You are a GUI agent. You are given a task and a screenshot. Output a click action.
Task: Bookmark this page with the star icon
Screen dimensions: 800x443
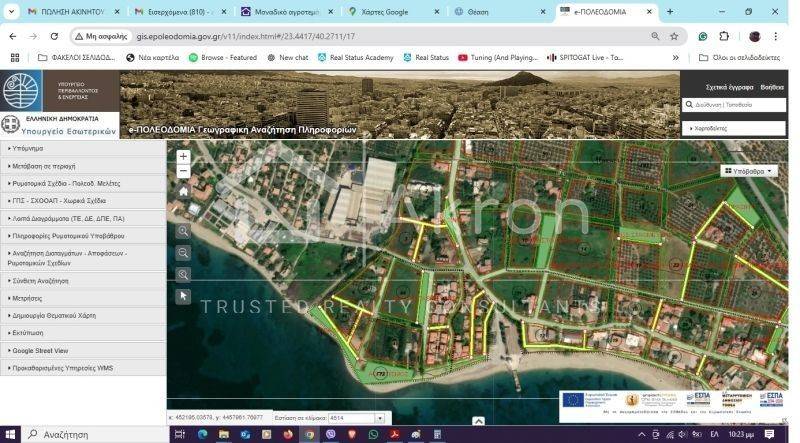674,36
